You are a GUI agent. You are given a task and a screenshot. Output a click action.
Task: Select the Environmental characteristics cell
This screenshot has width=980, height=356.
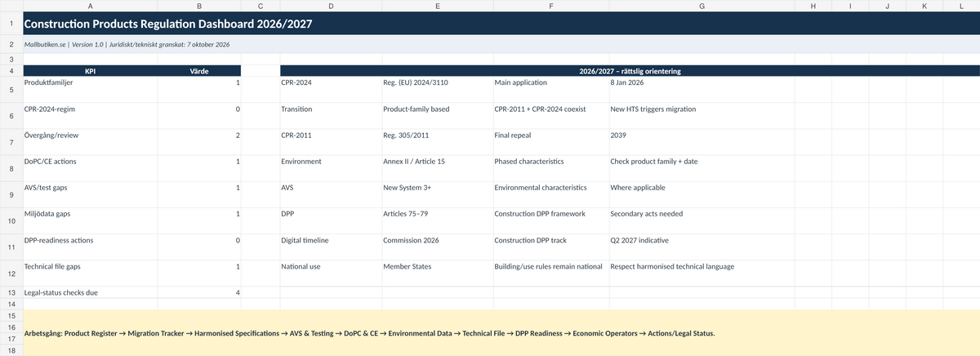pos(550,194)
